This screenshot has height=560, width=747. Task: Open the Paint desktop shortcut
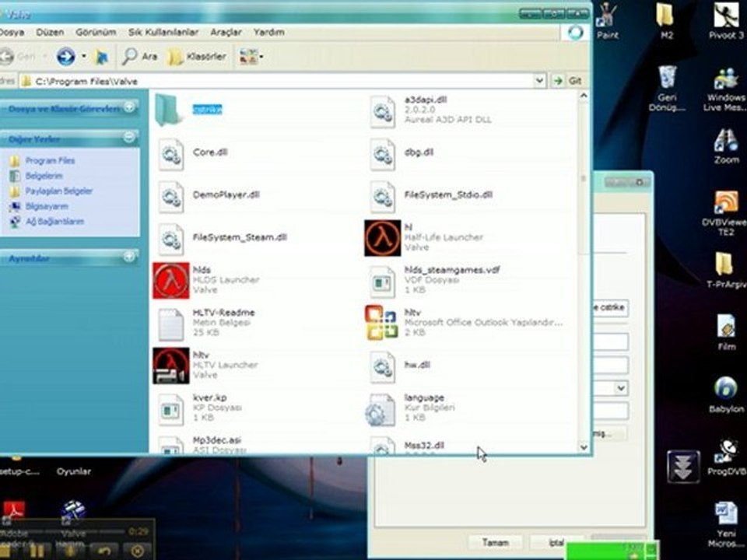[x=607, y=20]
